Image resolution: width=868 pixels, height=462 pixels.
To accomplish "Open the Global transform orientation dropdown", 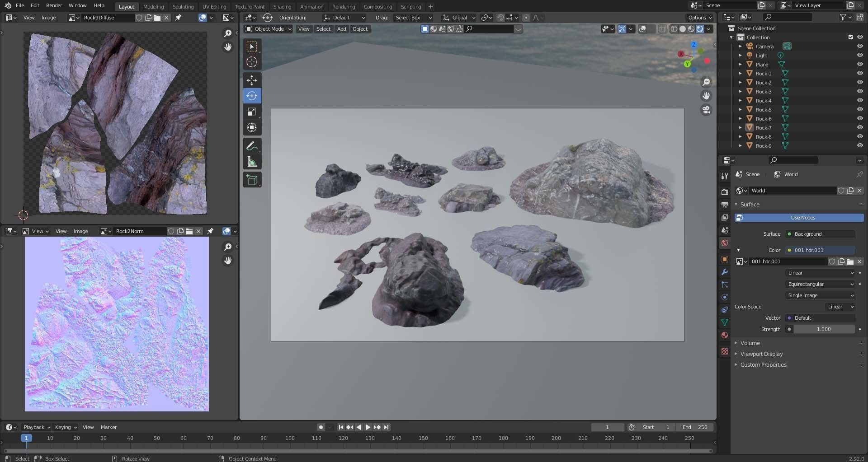I will click(458, 18).
